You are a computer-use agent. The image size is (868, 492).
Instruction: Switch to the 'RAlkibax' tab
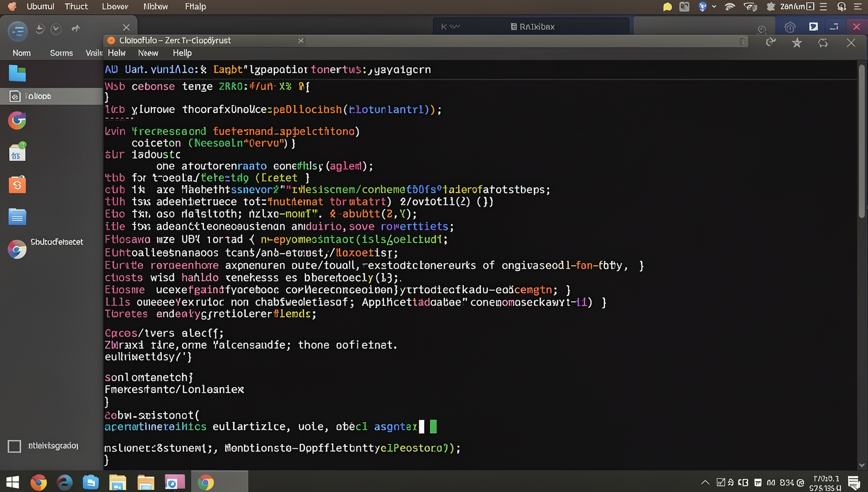tap(533, 27)
